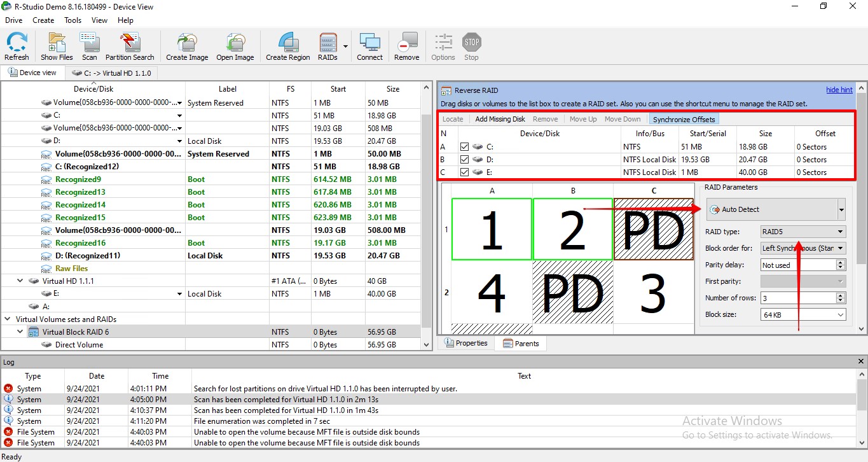Uncheck the C: disk in the RAID set
The image size is (868, 462).
(464, 146)
